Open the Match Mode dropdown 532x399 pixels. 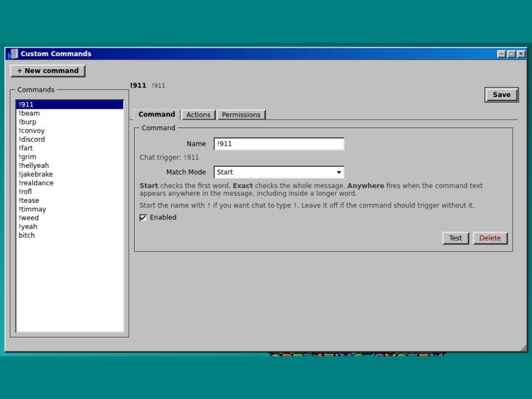coord(279,172)
